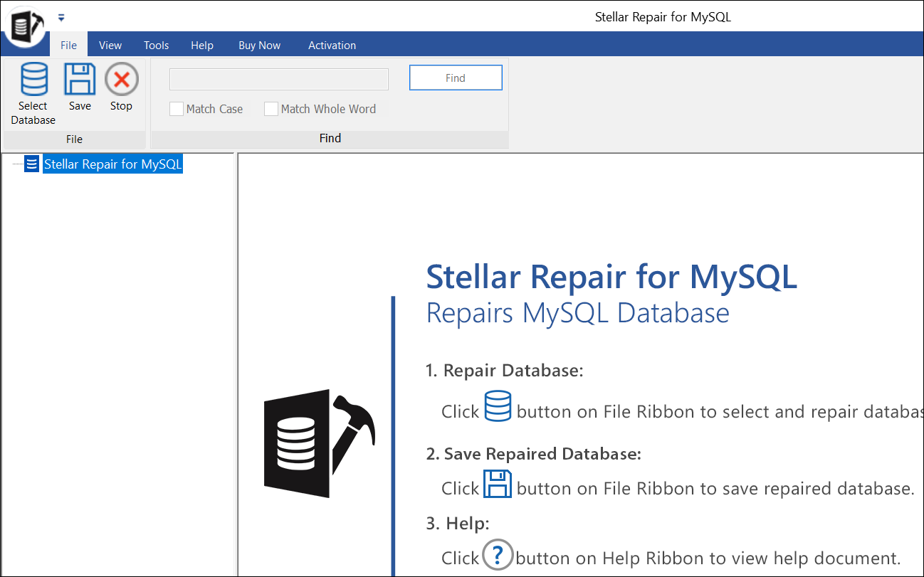Open the Quick Access Toolbar dropdown arrow
Screen dimensions: 924x577
61,17
